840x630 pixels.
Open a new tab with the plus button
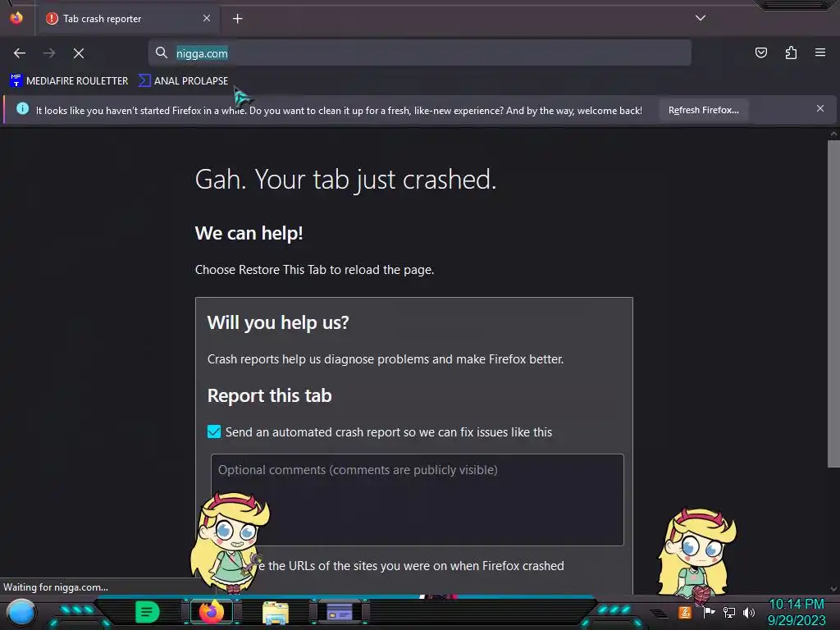(237, 19)
